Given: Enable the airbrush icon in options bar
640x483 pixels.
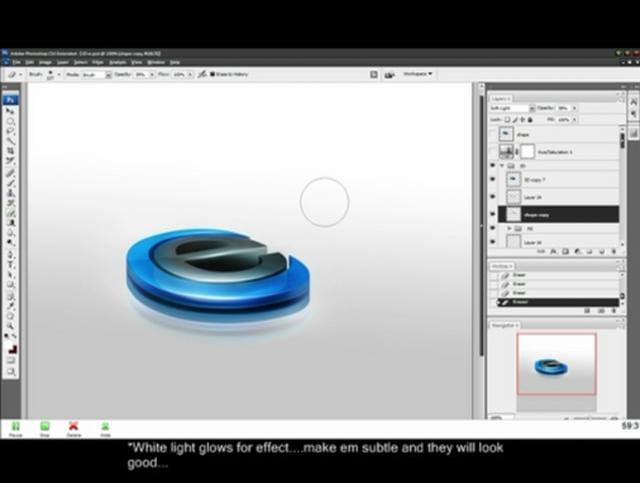Looking at the screenshot, I should 202,74.
